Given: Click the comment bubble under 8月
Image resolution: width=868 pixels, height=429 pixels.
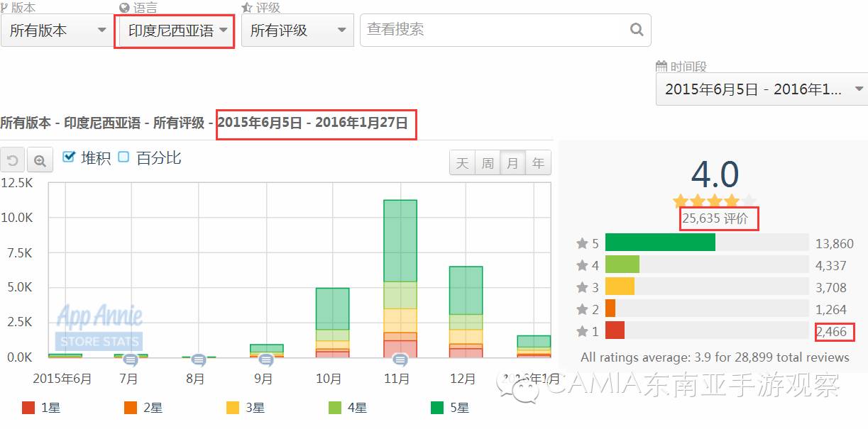Looking at the screenshot, I should pyautogui.click(x=199, y=360).
